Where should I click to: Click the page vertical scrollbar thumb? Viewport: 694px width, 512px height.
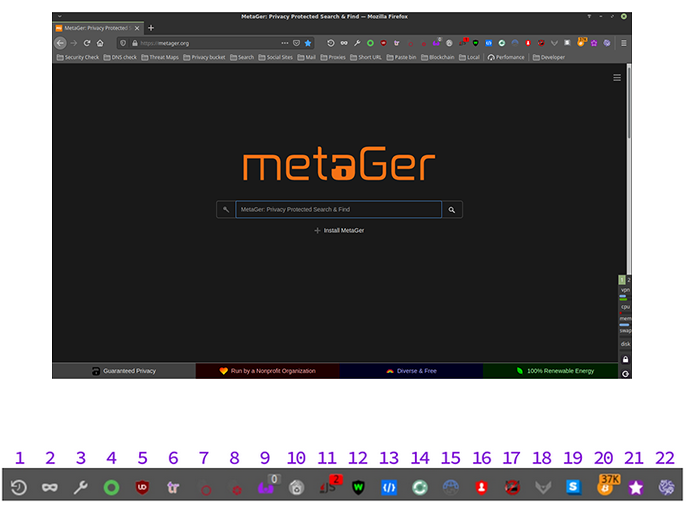[629, 101]
